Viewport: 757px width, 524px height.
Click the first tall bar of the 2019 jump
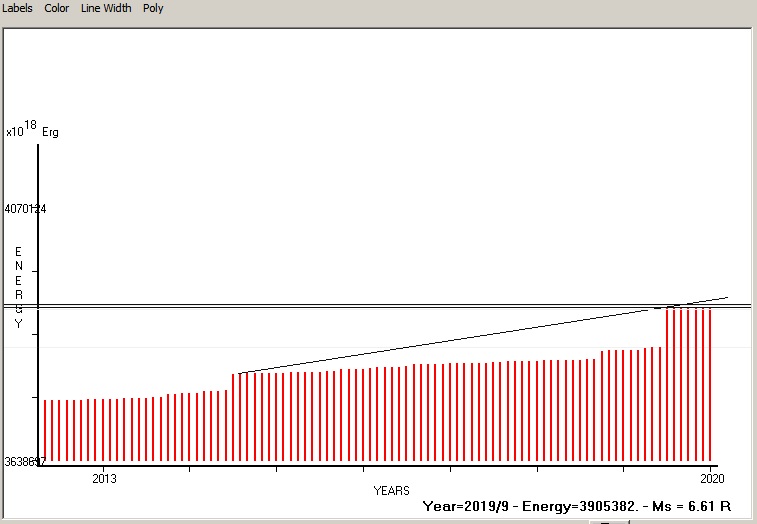[x=667, y=385]
